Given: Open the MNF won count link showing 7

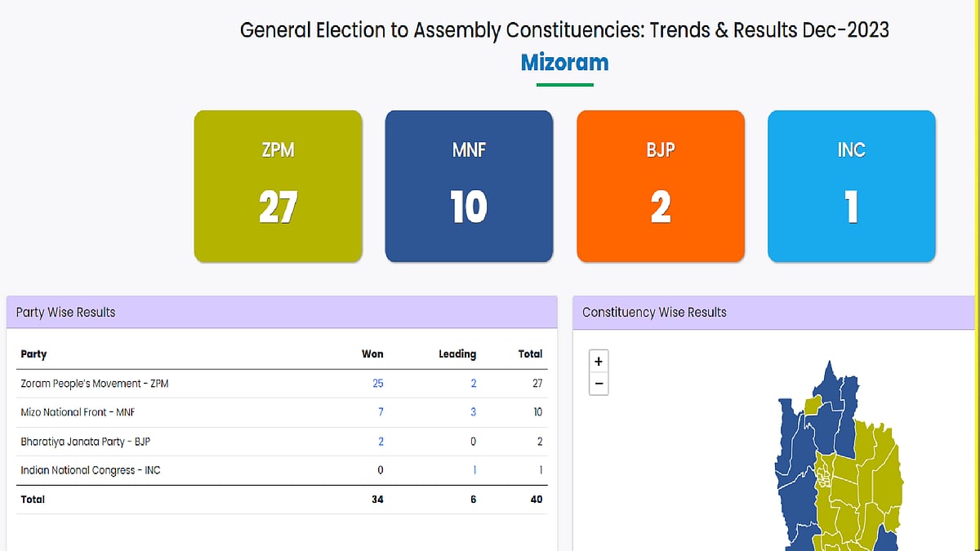Looking at the screenshot, I should (381, 412).
